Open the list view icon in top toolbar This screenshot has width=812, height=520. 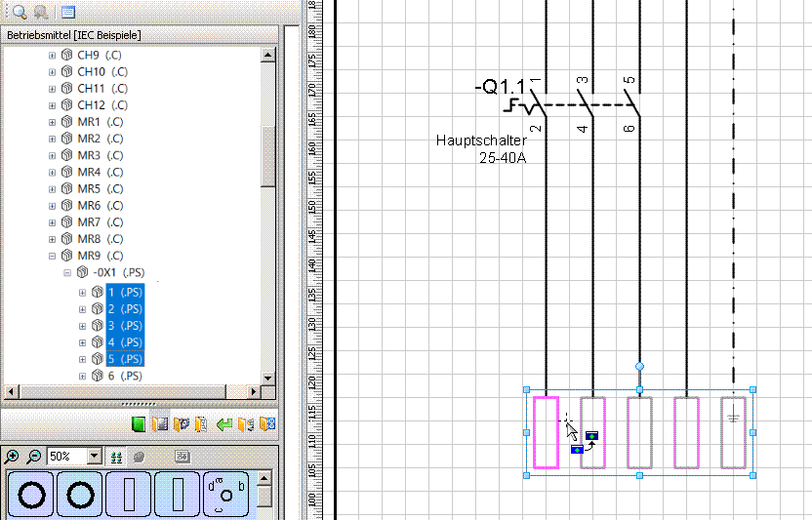click(x=67, y=13)
